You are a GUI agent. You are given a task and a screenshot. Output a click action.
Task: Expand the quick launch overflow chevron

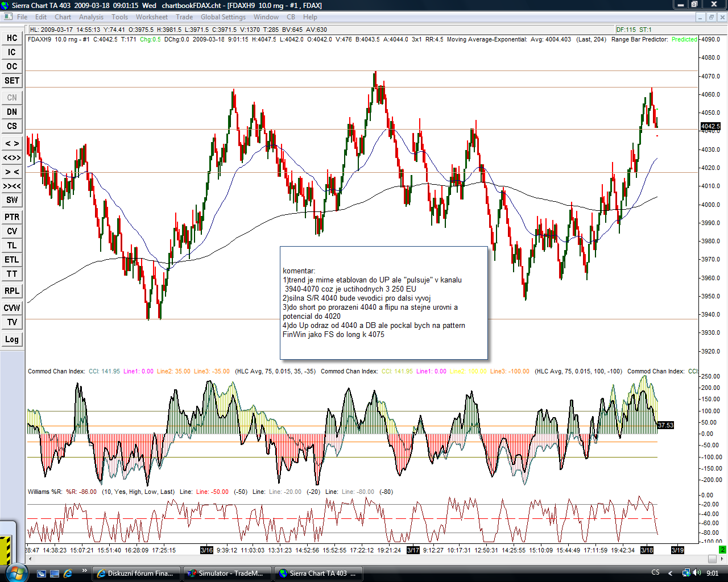pos(85,571)
